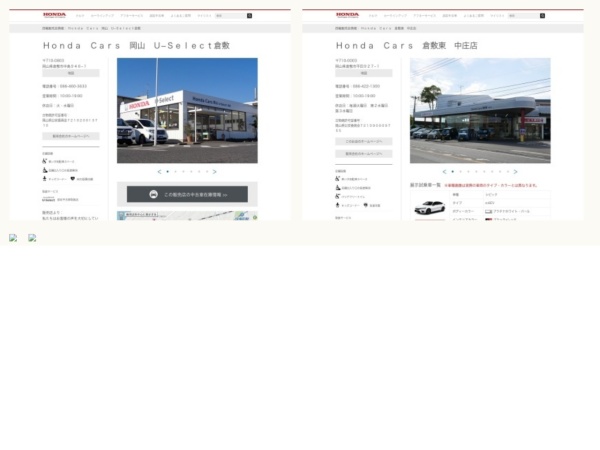Select the first active dot on the U-Select倉敷 carousel
The width and height of the screenshot is (600, 450).
pos(168,172)
